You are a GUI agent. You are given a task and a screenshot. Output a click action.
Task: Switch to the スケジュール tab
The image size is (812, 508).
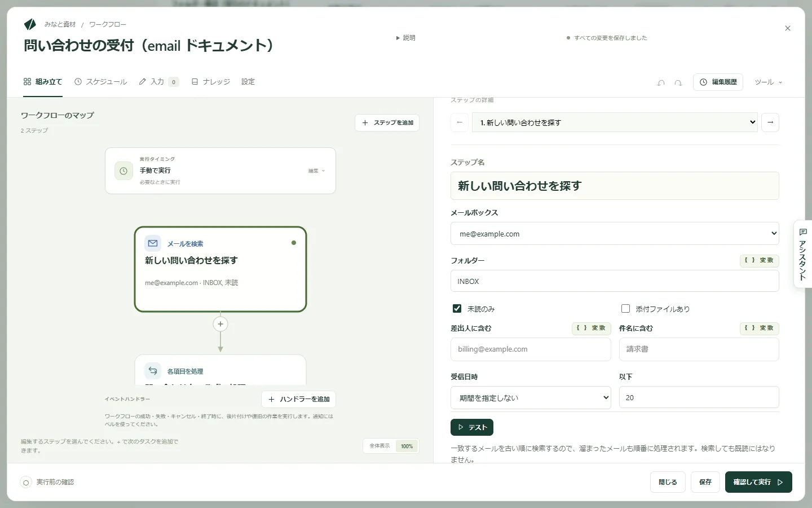(101, 82)
